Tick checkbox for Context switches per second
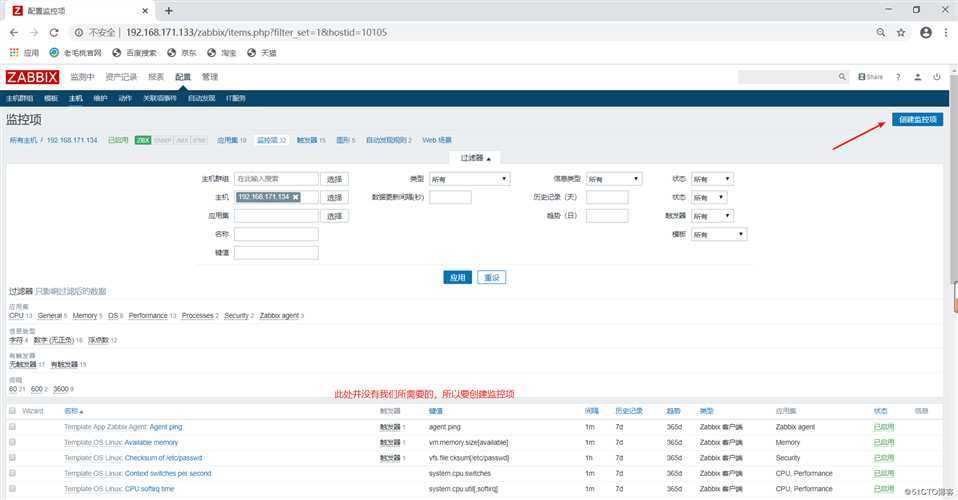958x500 pixels. [x=12, y=473]
